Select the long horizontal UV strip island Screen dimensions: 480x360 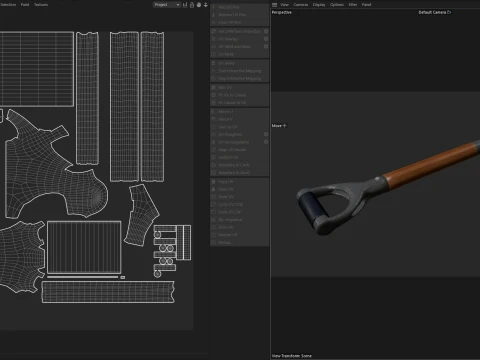[x=108, y=292]
